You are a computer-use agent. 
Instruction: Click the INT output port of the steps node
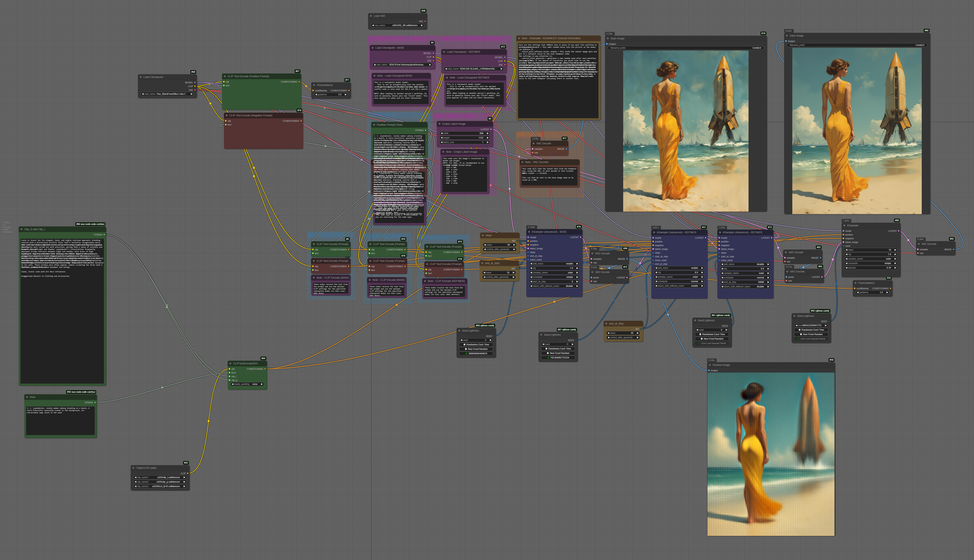point(517,241)
